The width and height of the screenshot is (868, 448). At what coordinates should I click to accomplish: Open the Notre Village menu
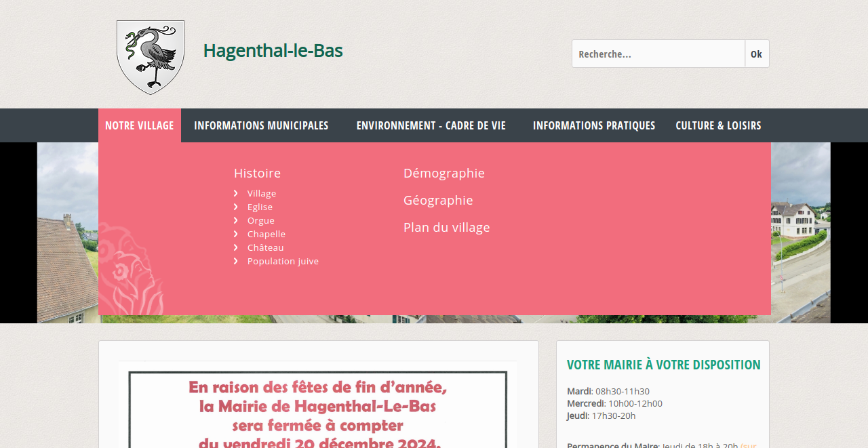click(x=140, y=125)
